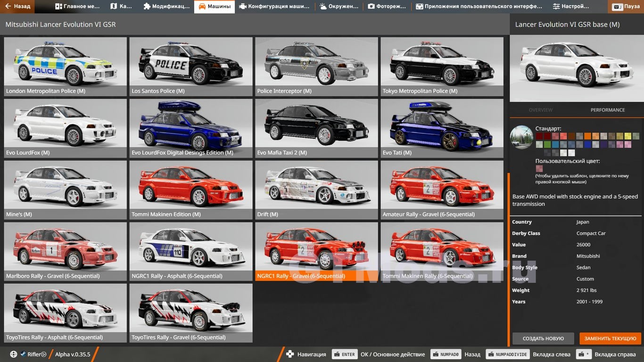Viewport: 644px width, 362px height.
Task: Click the Пауза button
Action: 626,7
